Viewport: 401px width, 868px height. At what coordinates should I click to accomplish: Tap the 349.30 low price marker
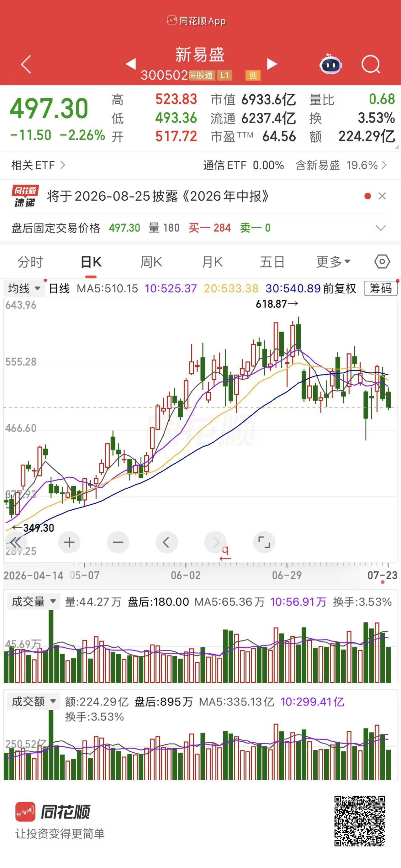pos(33,528)
